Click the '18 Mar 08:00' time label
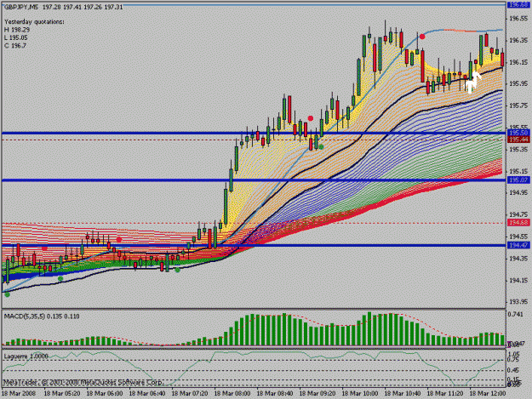532x399 pixels. pyautogui.click(x=232, y=393)
